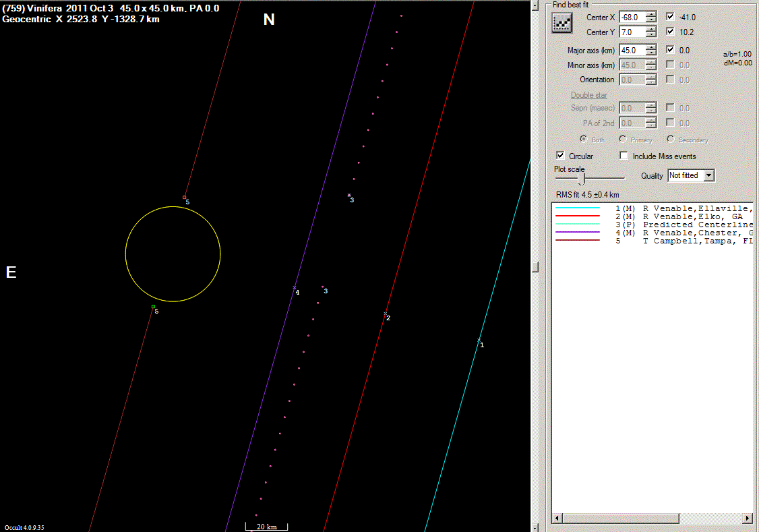
Task: Click the chord 4 marker on the purple line
Action: tap(295, 288)
